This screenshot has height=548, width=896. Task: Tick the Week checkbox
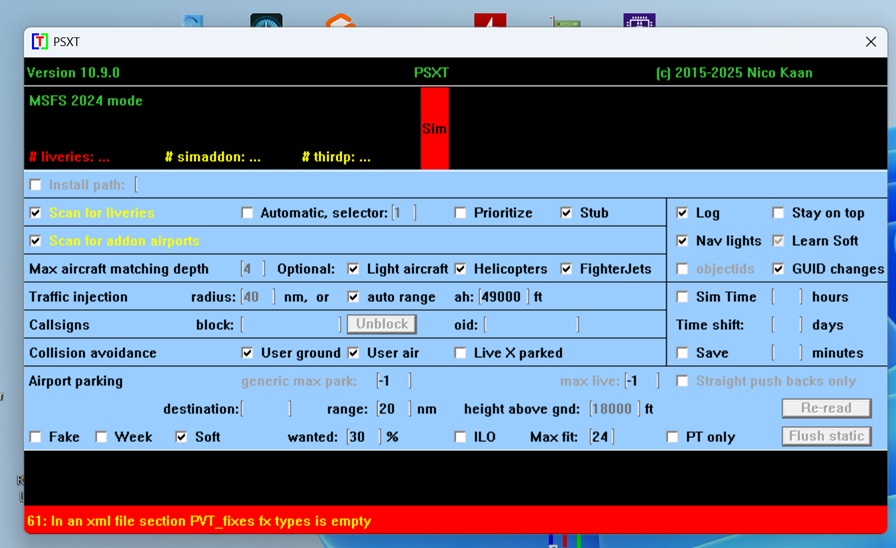pyautogui.click(x=101, y=437)
